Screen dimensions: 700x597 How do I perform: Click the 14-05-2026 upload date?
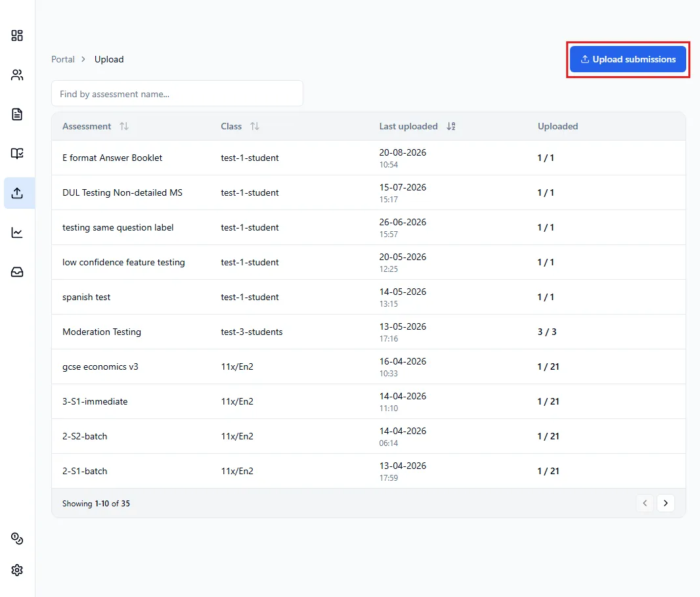click(x=403, y=292)
